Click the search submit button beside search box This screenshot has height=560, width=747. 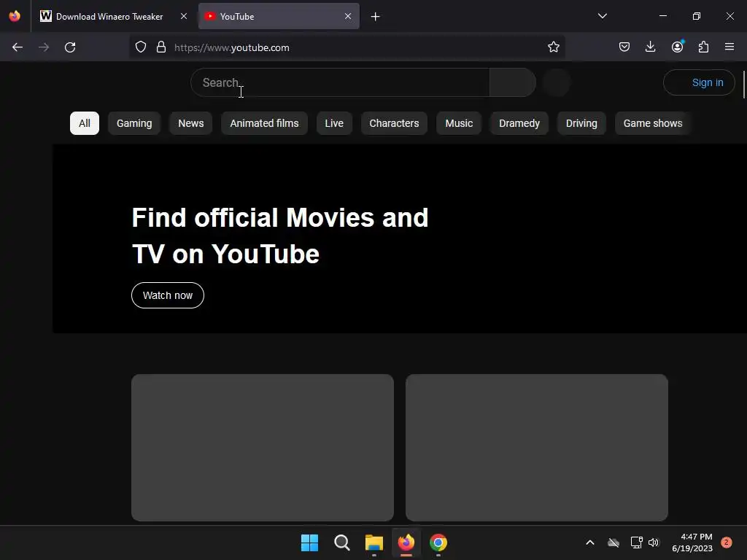tap(513, 82)
